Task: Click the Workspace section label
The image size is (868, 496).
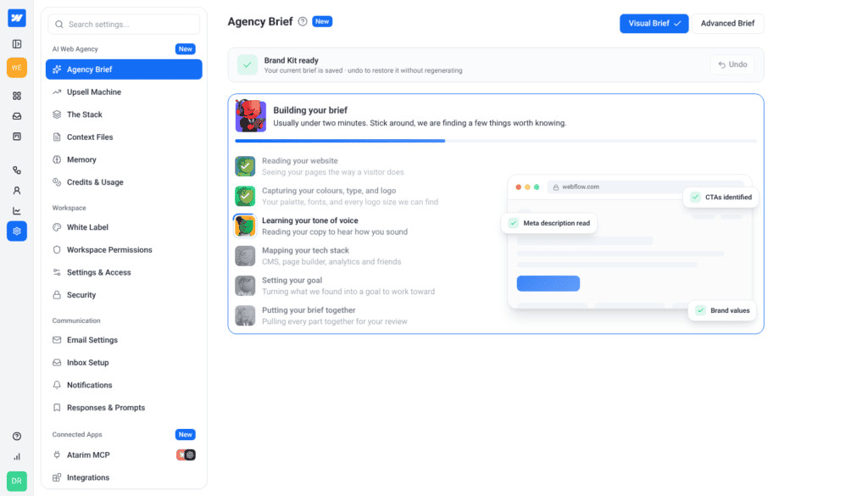Action: 70,208
